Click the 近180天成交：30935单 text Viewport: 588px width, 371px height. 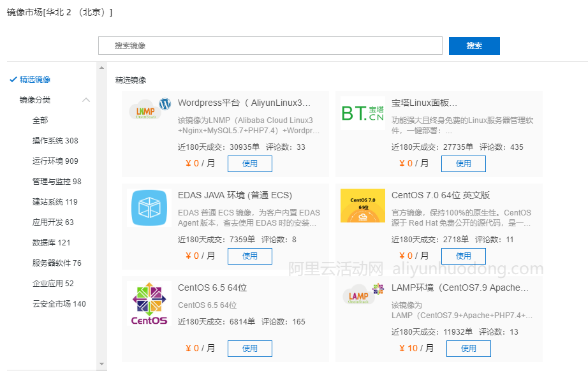[x=219, y=147]
